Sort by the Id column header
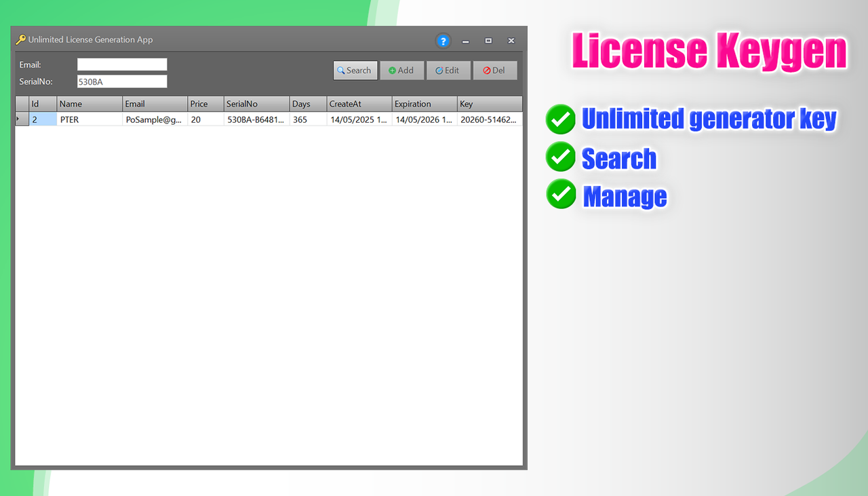The height and width of the screenshot is (496, 868). (x=43, y=104)
